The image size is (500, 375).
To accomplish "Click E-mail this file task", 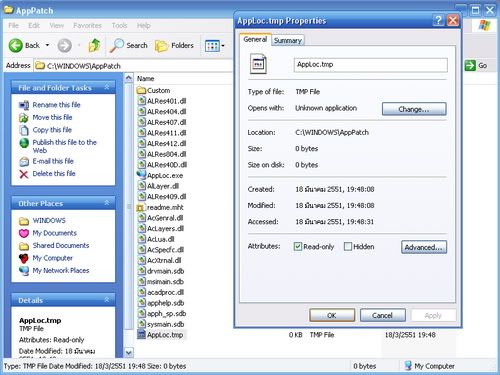I will tap(53, 161).
